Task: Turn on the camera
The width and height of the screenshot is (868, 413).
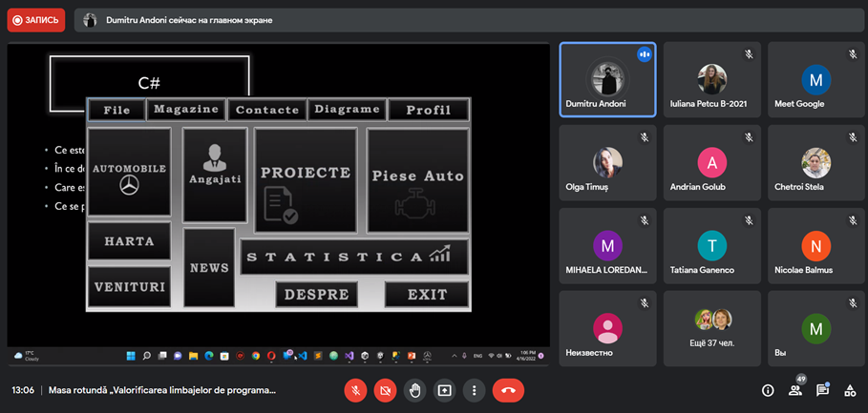Action: (x=385, y=390)
